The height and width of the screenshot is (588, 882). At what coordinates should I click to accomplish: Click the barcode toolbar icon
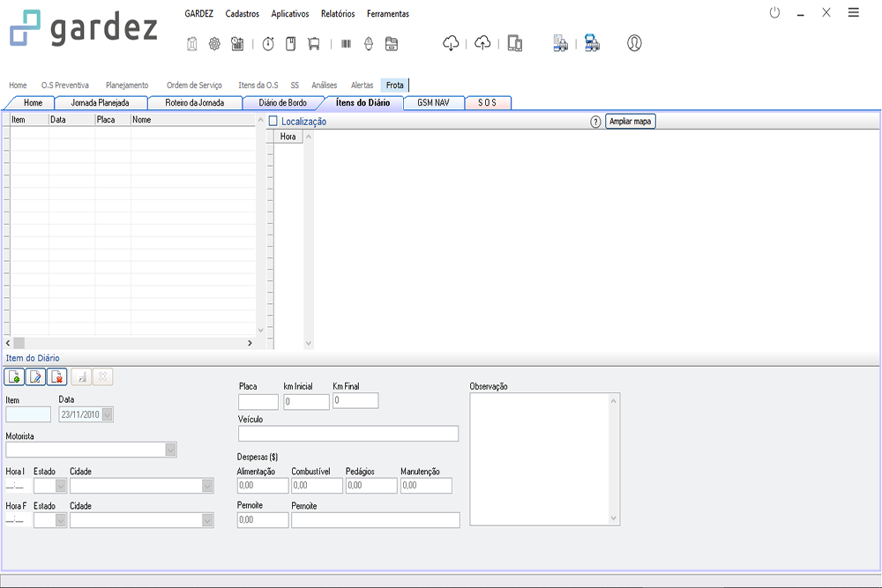click(346, 44)
